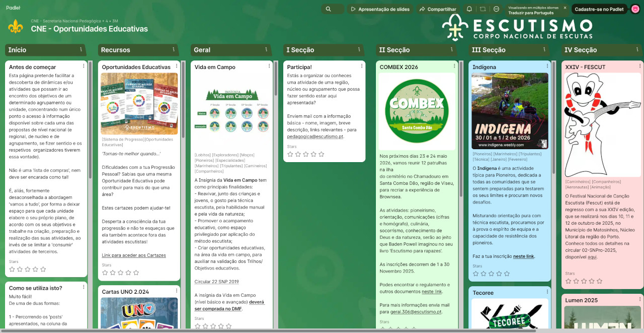
Task: Open the Oportunidades Educativas post menu
Action: 176,66
